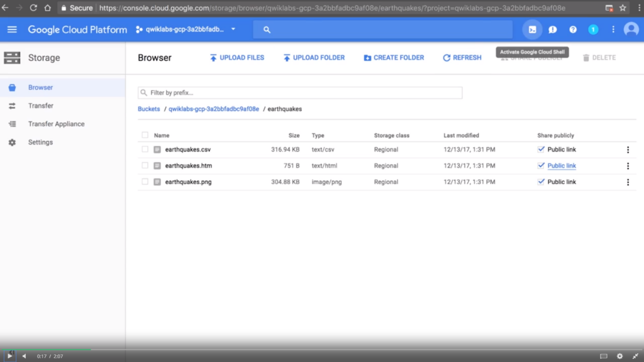The height and width of the screenshot is (362, 644).
Task: Click file icon beside earthquakes.csv
Action: click(x=157, y=150)
